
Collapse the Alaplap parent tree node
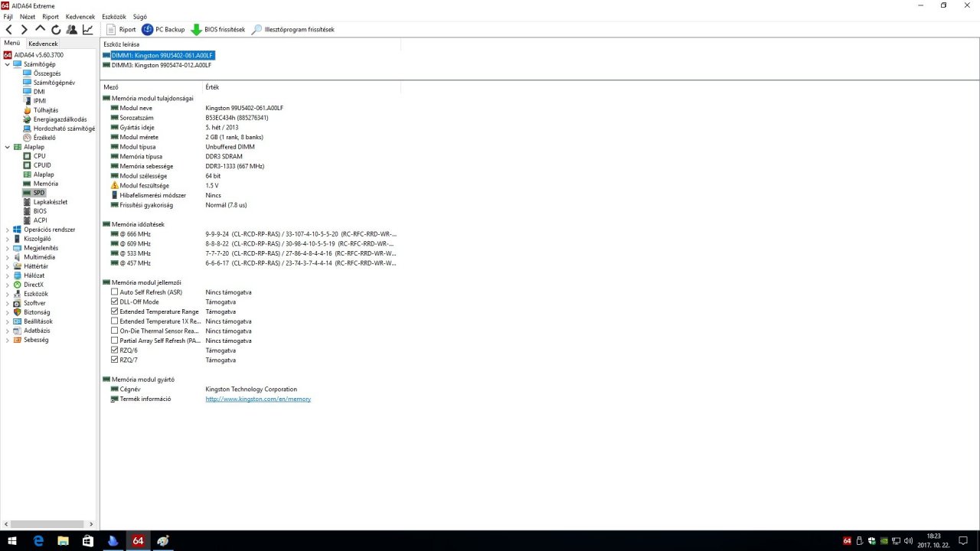tap(8, 147)
